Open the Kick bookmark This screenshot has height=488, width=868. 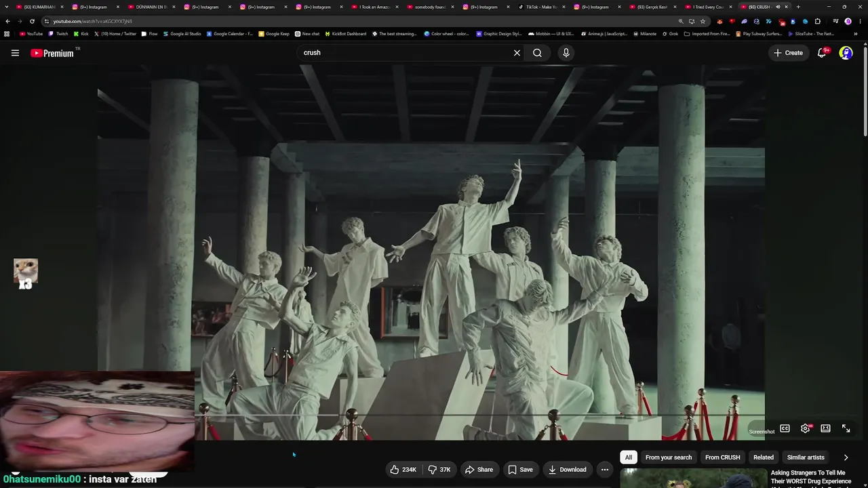[x=81, y=34]
